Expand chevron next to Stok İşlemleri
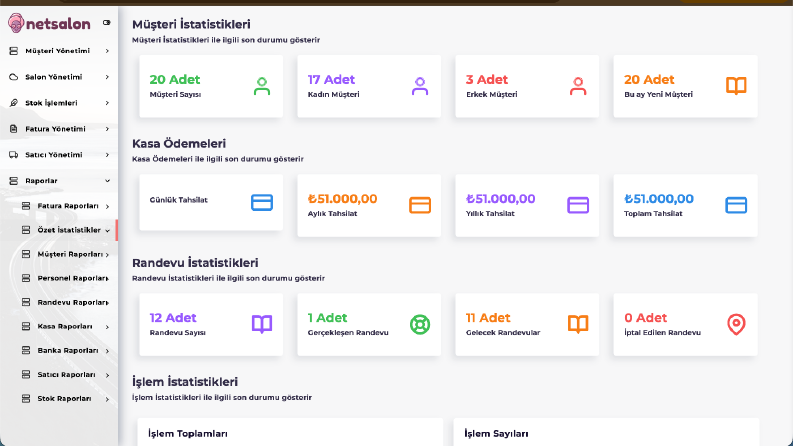This screenshot has width=793, height=446. click(107, 103)
